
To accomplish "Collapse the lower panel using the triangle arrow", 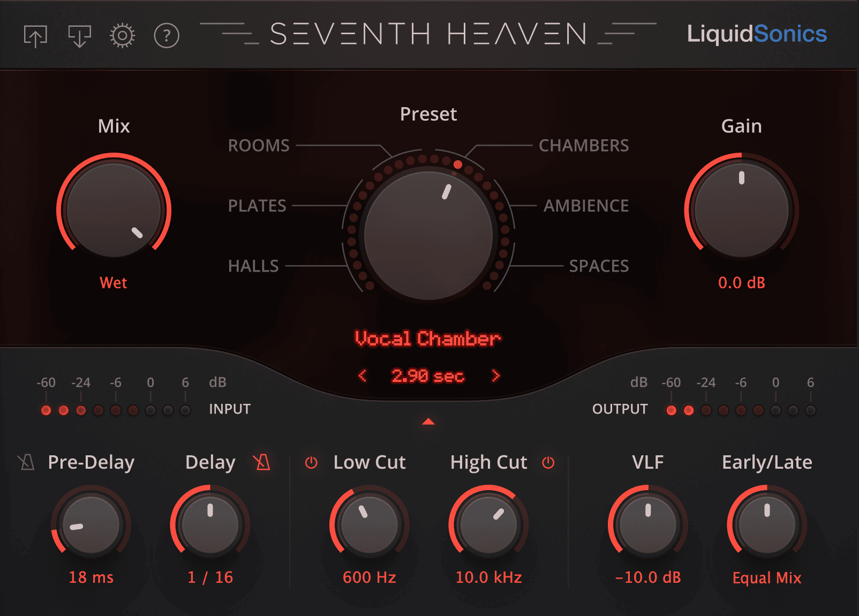I will pyautogui.click(x=428, y=422).
